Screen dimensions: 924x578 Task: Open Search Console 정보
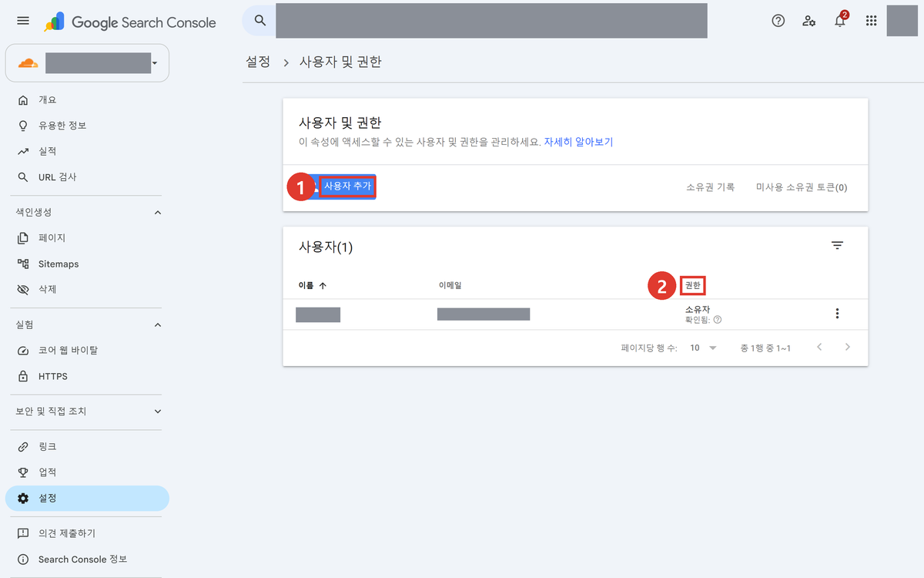[x=85, y=560]
